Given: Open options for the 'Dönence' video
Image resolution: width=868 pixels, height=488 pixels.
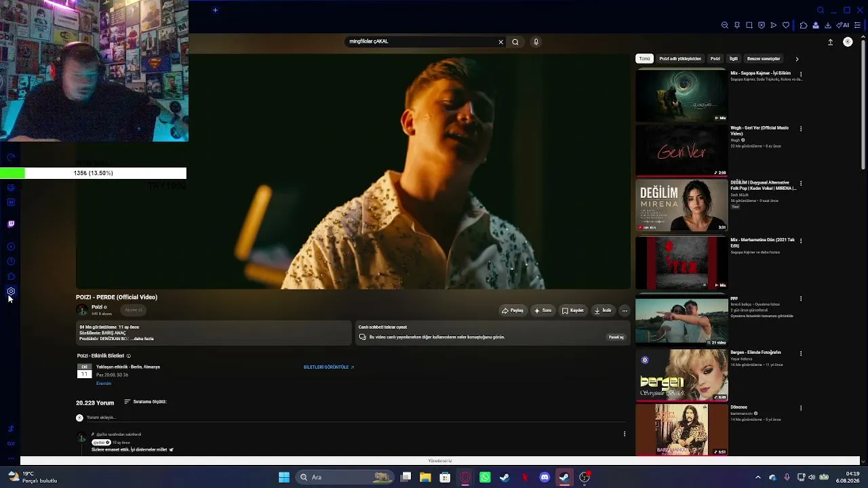Looking at the screenshot, I should [x=801, y=409].
